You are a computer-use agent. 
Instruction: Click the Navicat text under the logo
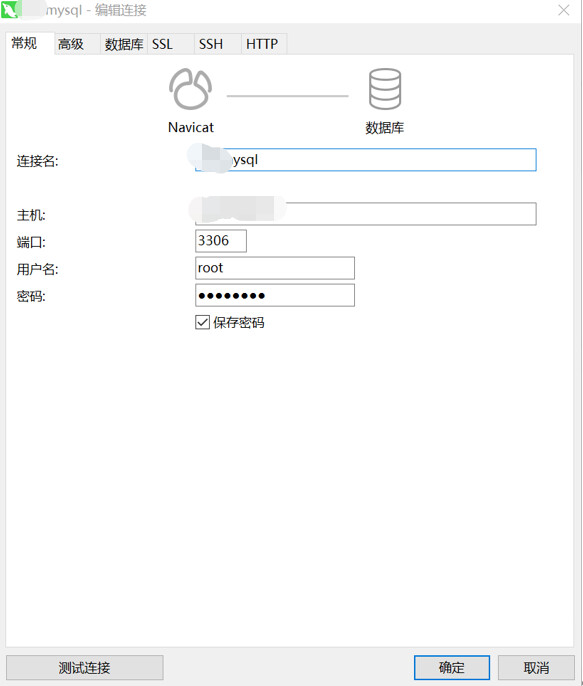point(191,127)
